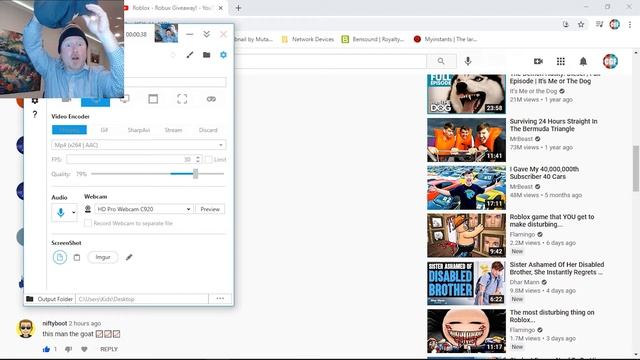Expand the audio source dropdown arrow
This screenshot has height=360, width=640.
click(73, 212)
